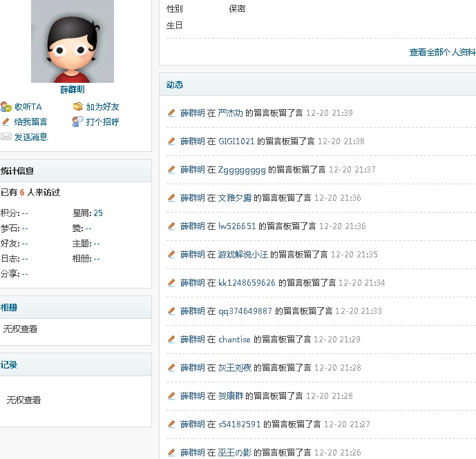
Task: Click 相册 stat value in statistics
Action: coord(97,259)
